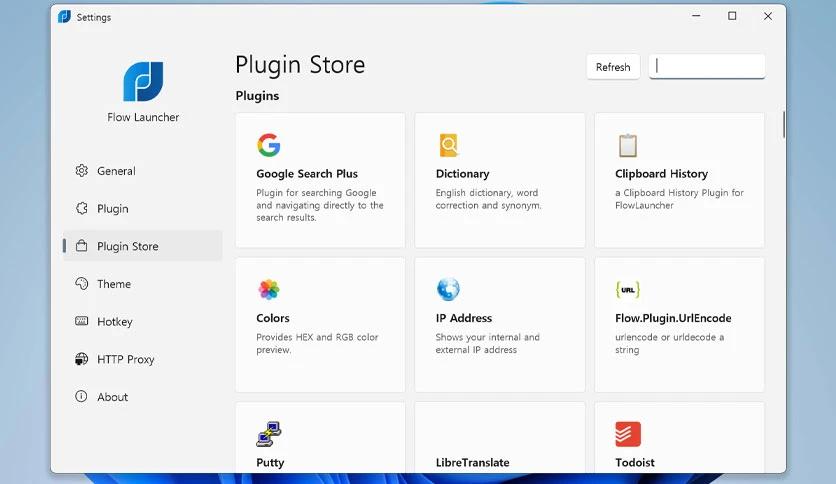This screenshot has width=836, height=484.
Task: Go to the Hotkey settings
Action: pyautogui.click(x=143, y=321)
